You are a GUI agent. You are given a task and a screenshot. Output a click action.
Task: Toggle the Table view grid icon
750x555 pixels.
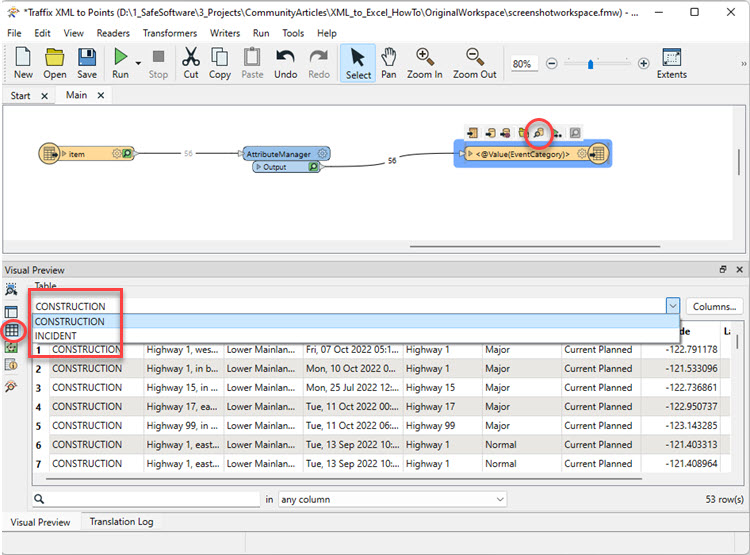pos(11,330)
